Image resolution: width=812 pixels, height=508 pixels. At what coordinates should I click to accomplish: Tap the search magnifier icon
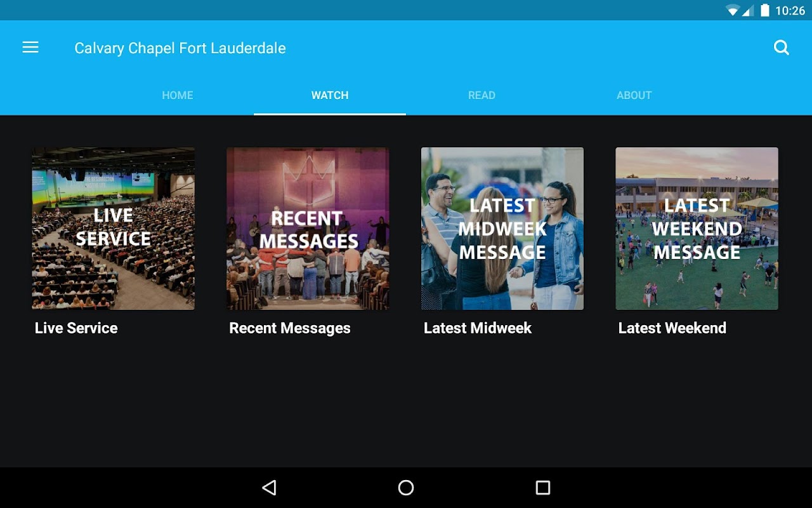(x=782, y=48)
